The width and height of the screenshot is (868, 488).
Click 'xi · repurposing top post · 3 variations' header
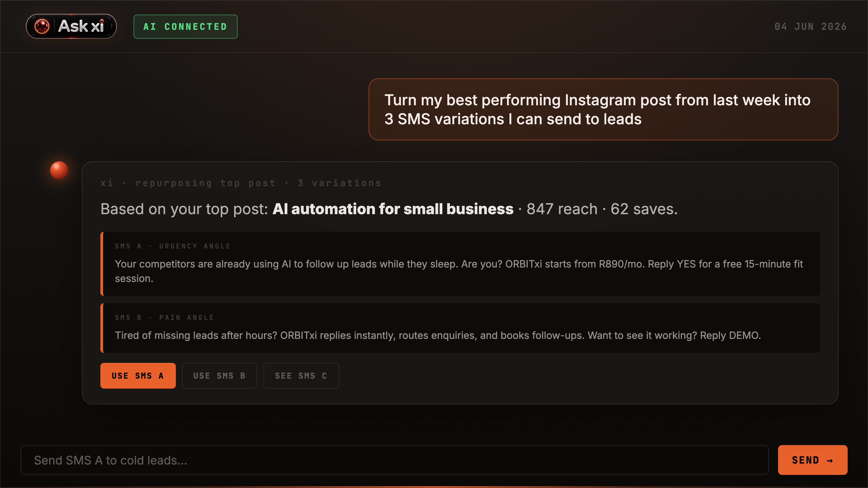(x=241, y=183)
